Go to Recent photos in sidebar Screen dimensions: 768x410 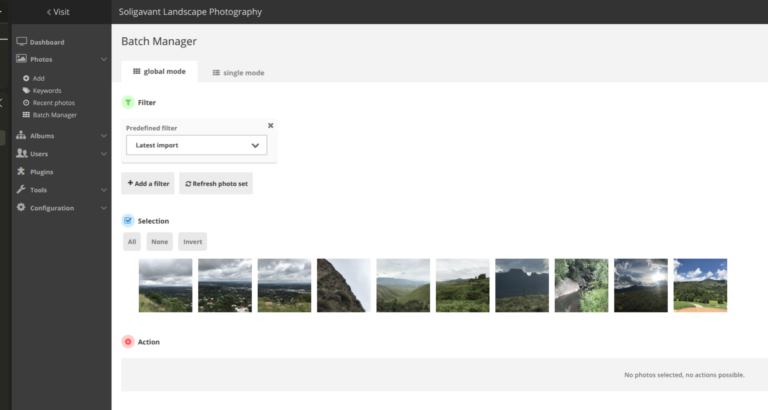(x=54, y=103)
